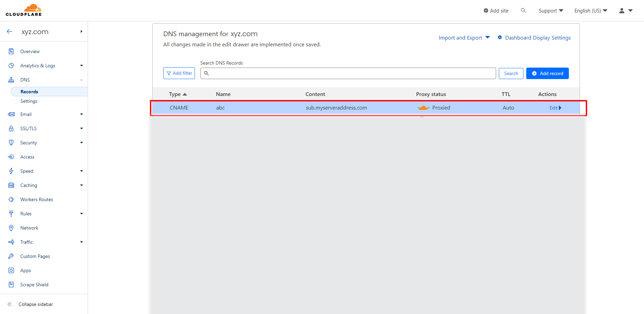Click the Add record button
This screenshot has height=314, width=644.
point(547,73)
